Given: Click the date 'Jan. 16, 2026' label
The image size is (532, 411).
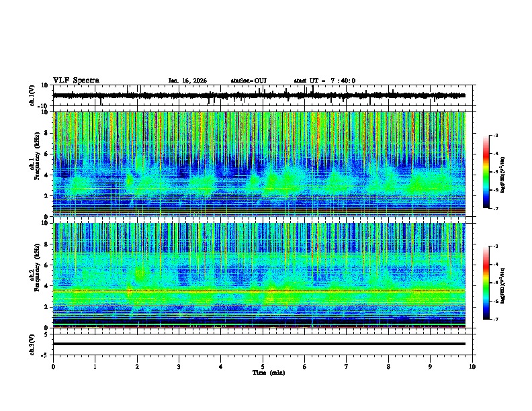Looking at the screenshot, I should tap(187, 81).
